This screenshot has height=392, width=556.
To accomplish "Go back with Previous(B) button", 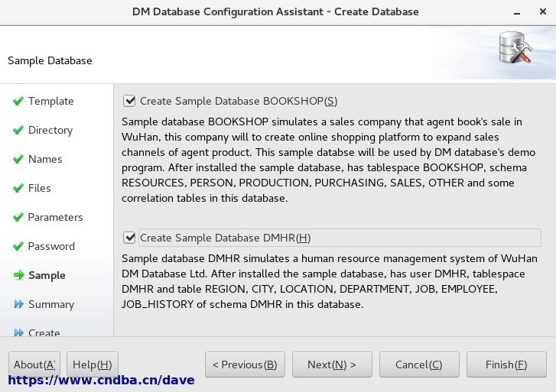I will (x=245, y=364).
